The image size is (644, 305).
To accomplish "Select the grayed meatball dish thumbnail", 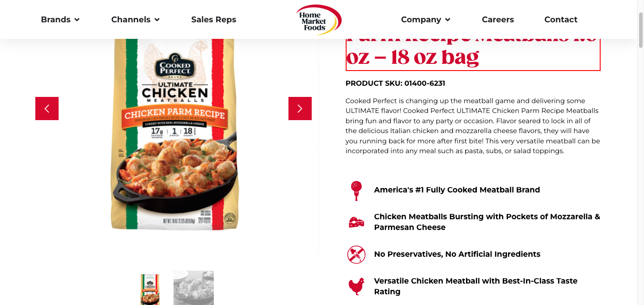I will pyautogui.click(x=194, y=288).
